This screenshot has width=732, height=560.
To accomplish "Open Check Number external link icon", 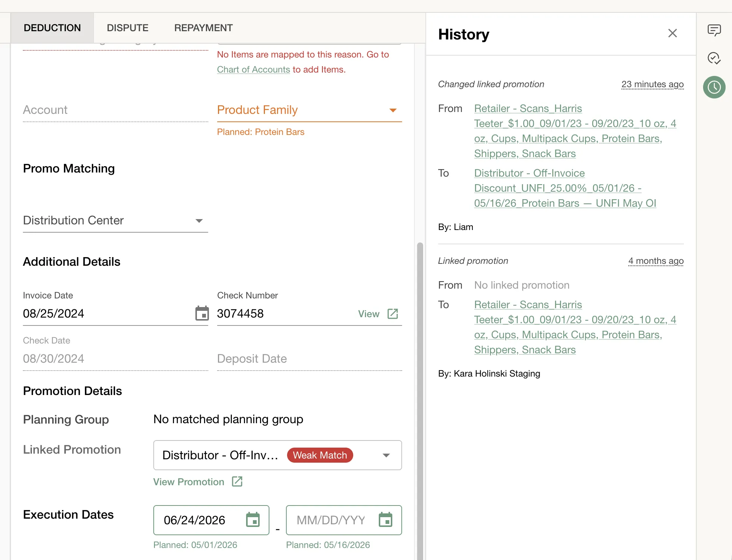I will click(x=393, y=314).
